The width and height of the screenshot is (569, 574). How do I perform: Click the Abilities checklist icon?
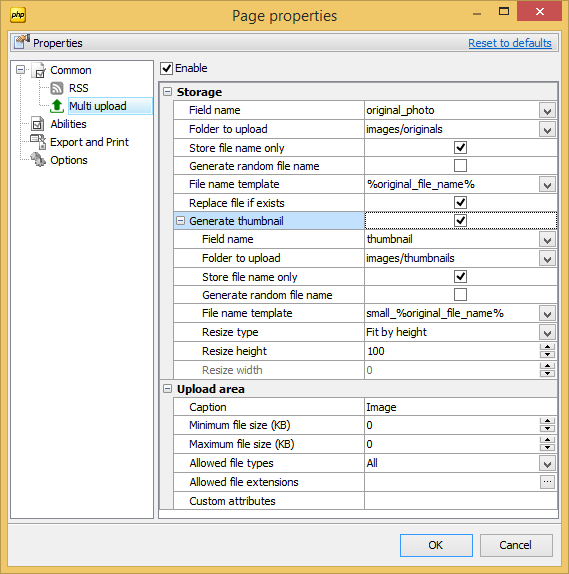[38, 124]
